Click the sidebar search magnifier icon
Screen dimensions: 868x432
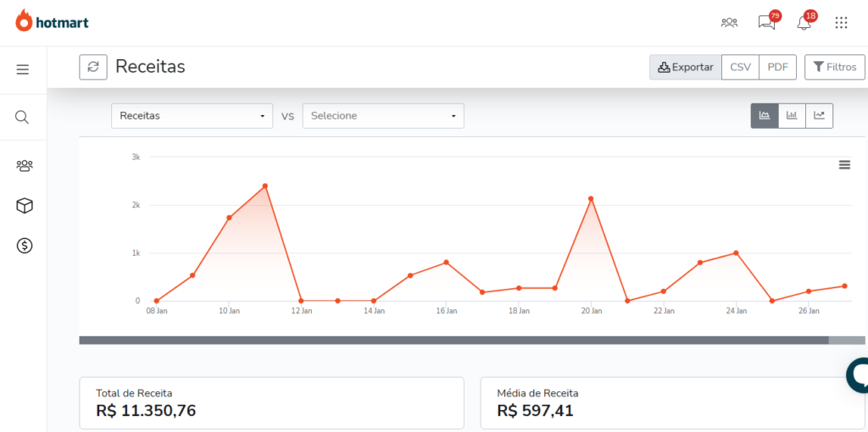23,117
